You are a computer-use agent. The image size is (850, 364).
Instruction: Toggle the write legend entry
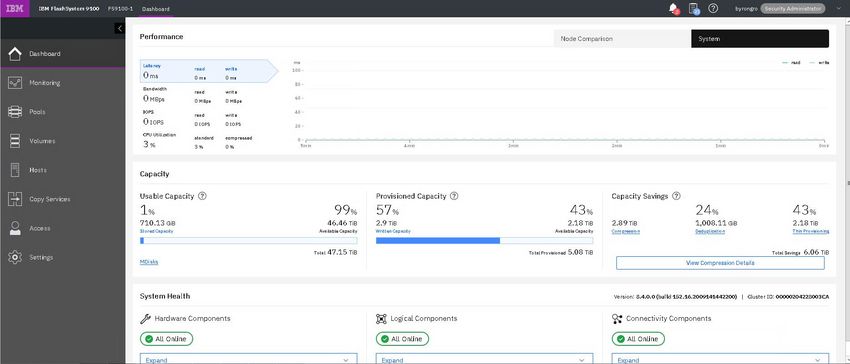tap(819, 62)
